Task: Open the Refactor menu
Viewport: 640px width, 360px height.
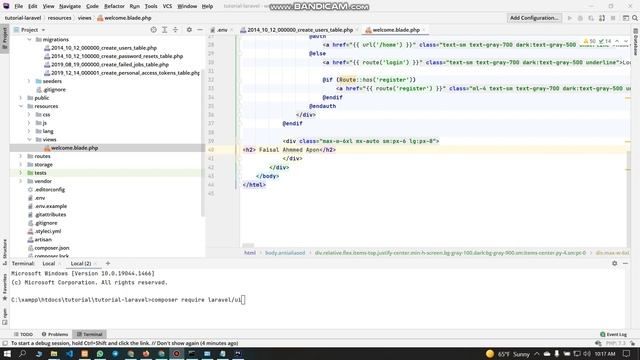Action: click(x=114, y=6)
